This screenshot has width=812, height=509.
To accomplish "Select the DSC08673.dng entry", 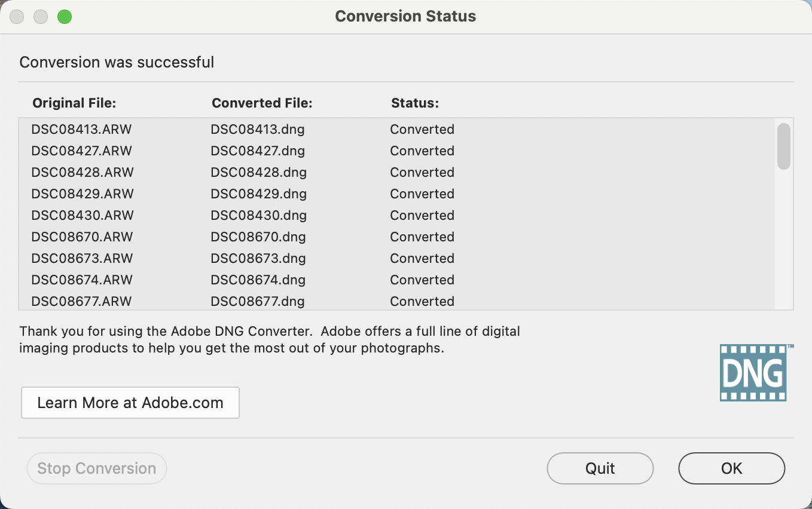I will pos(258,258).
